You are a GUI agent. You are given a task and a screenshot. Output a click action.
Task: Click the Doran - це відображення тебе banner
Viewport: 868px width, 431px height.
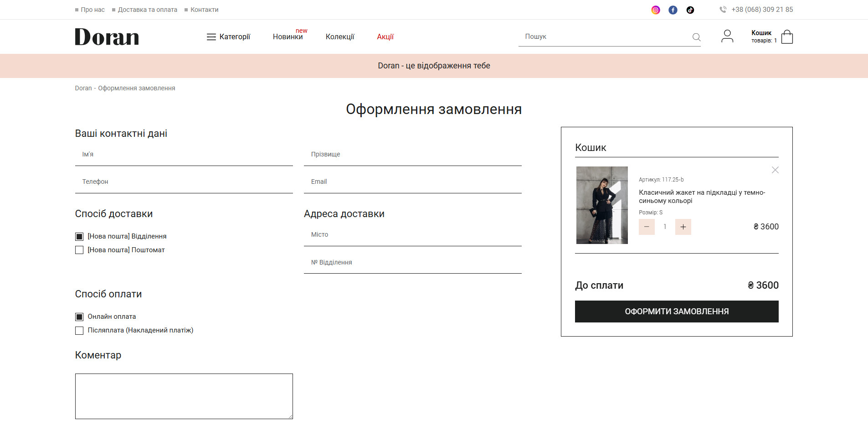point(434,66)
